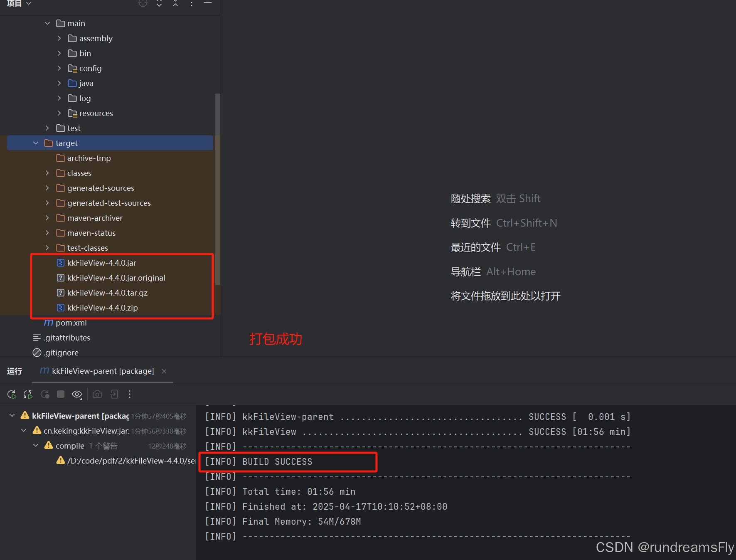This screenshot has width=736, height=560.
Task: Stop the running build process
Action: point(61,394)
